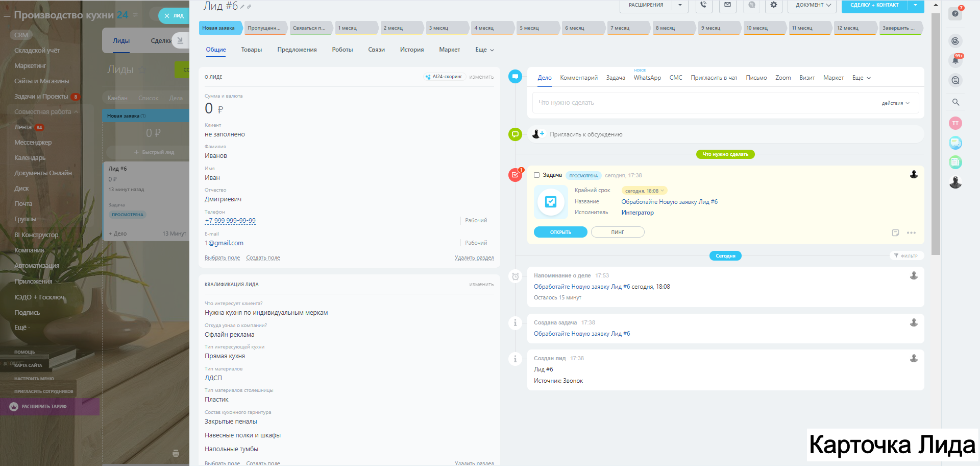Click the notifications bell icon
The width and height of the screenshot is (980, 466).
(955, 61)
